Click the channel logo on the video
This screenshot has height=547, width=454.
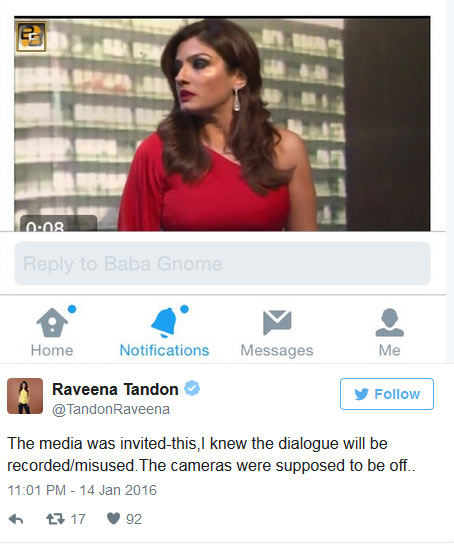tap(31, 36)
